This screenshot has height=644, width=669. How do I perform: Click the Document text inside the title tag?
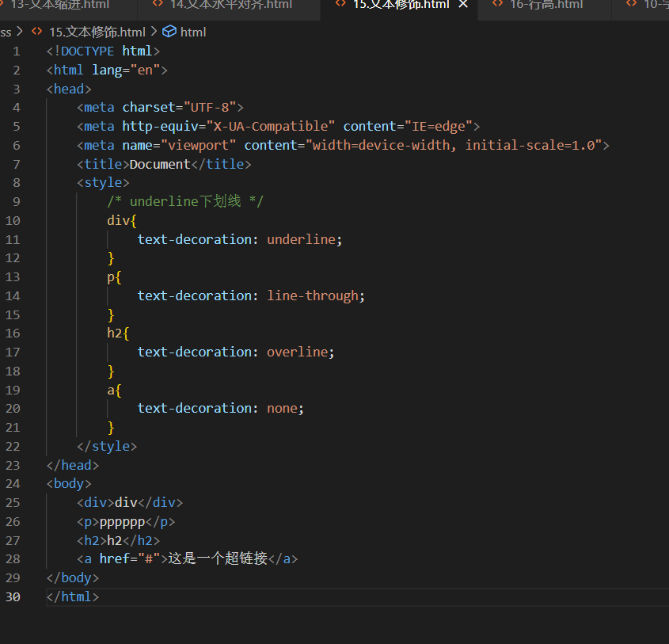point(160,164)
